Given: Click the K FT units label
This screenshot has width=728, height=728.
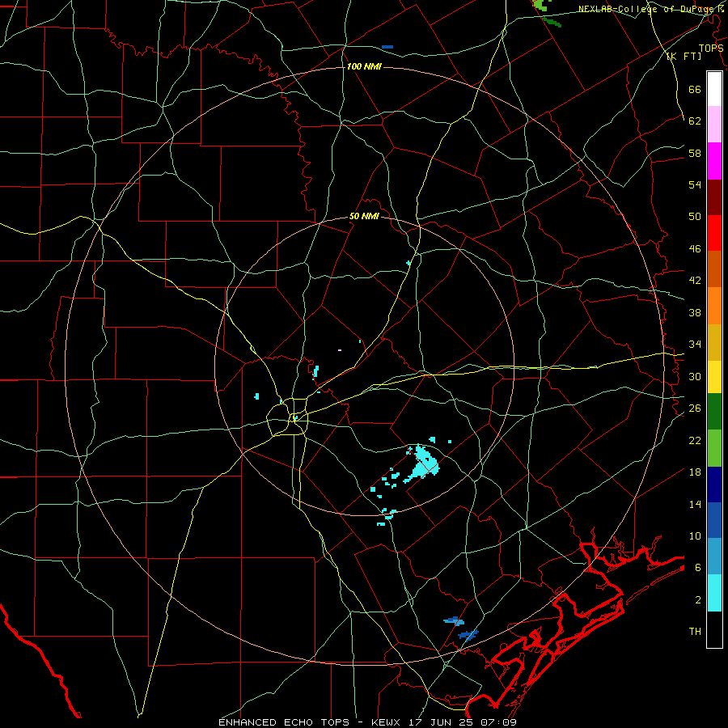Looking at the screenshot, I should click(x=684, y=57).
